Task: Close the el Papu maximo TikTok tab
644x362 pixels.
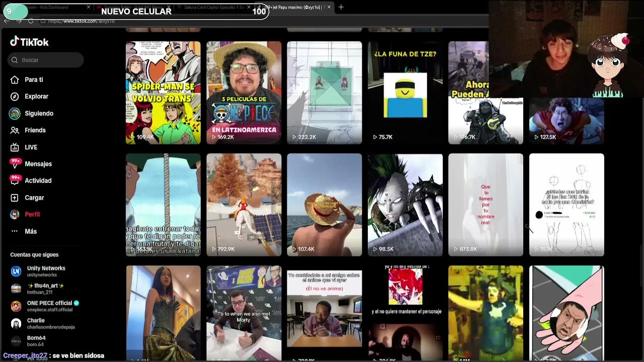Action: (x=329, y=7)
